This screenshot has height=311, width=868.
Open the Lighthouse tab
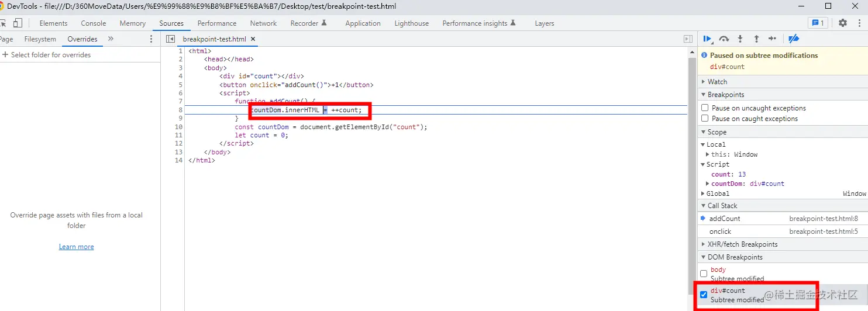click(x=412, y=23)
